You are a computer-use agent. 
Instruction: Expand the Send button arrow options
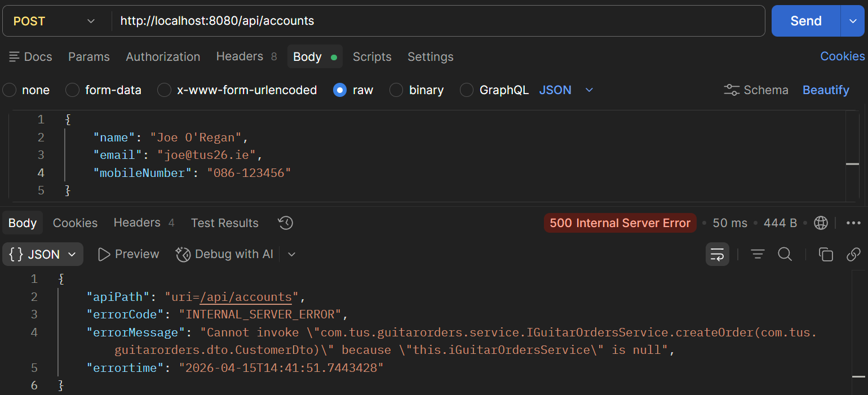pos(852,21)
